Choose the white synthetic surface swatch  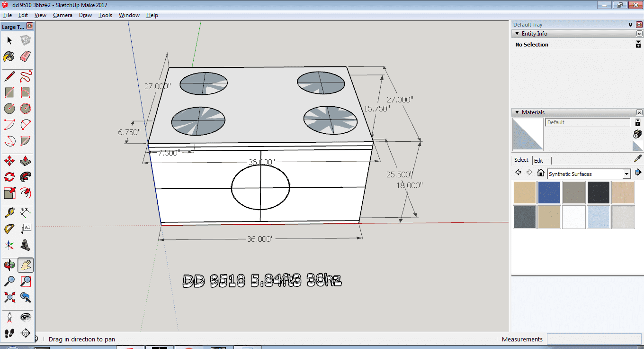[x=574, y=217]
